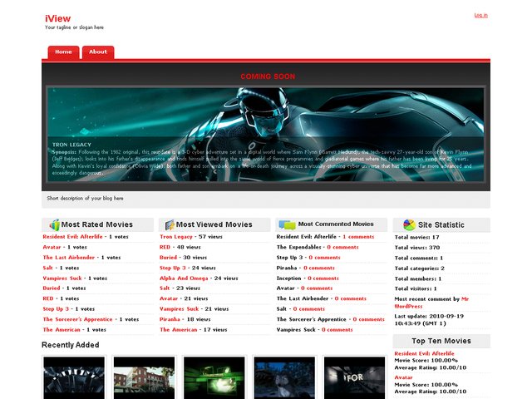This screenshot has height=399, width=532.
Task: Open the Recently Added thumbnail with blue night scene
Action: pos(284,377)
